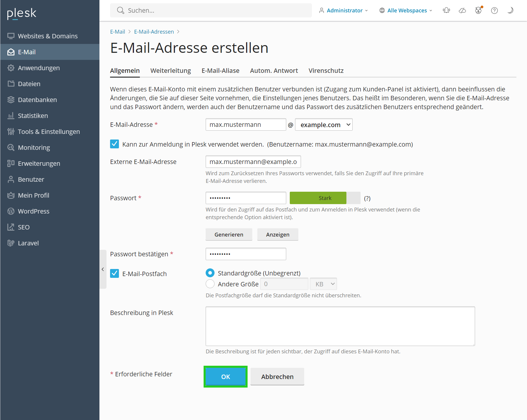Click the Anwendungen gear icon

tap(11, 68)
